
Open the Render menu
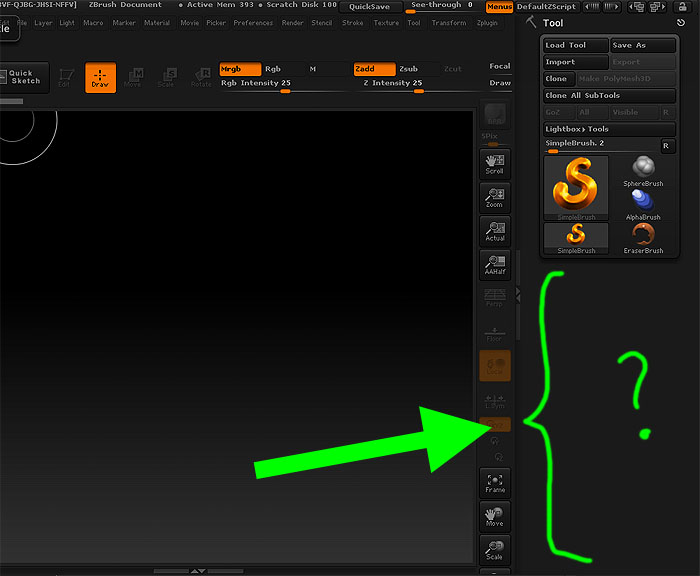pyautogui.click(x=292, y=23)
